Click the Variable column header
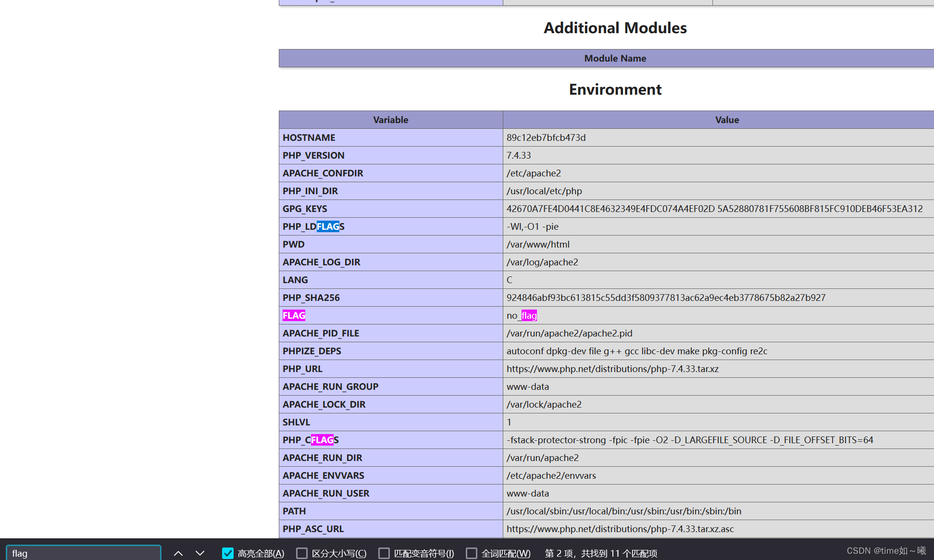Viewport: 934px width, 560px height. [391, 120]
